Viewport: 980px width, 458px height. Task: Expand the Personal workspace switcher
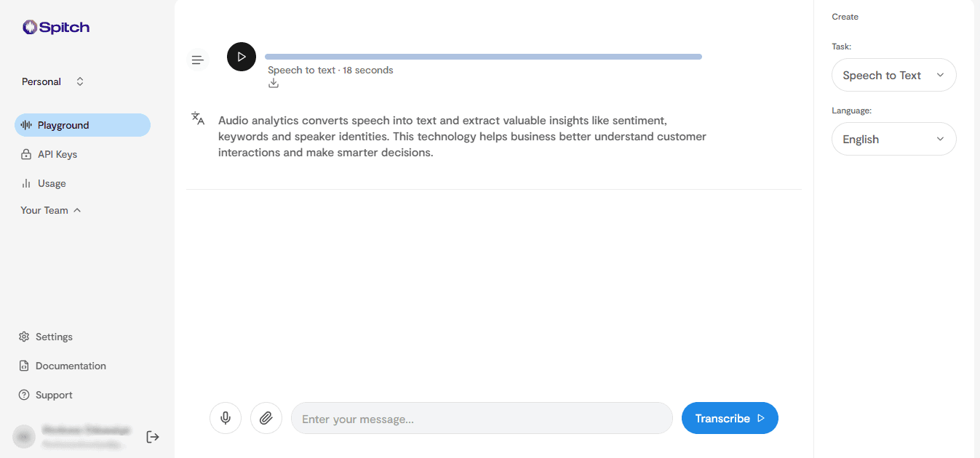53,81
